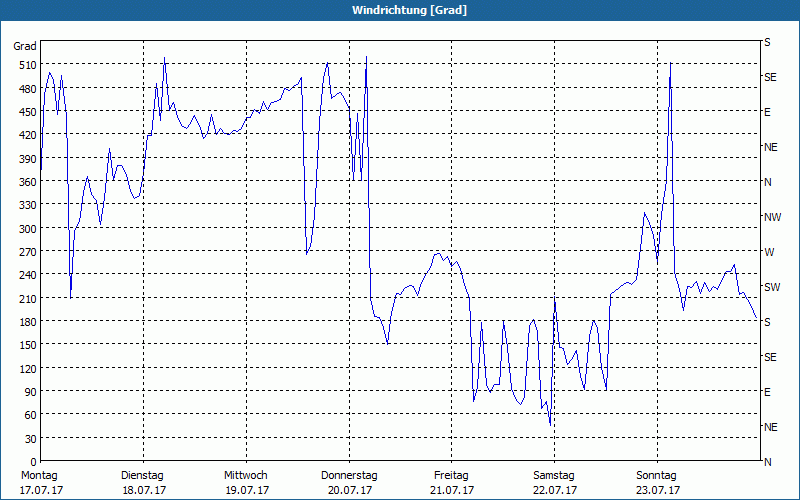The height and width of the screenshot is (500, 800).
Task: Click the date 21.07.17
Action: pyautogui.click(x=452, y=491)
